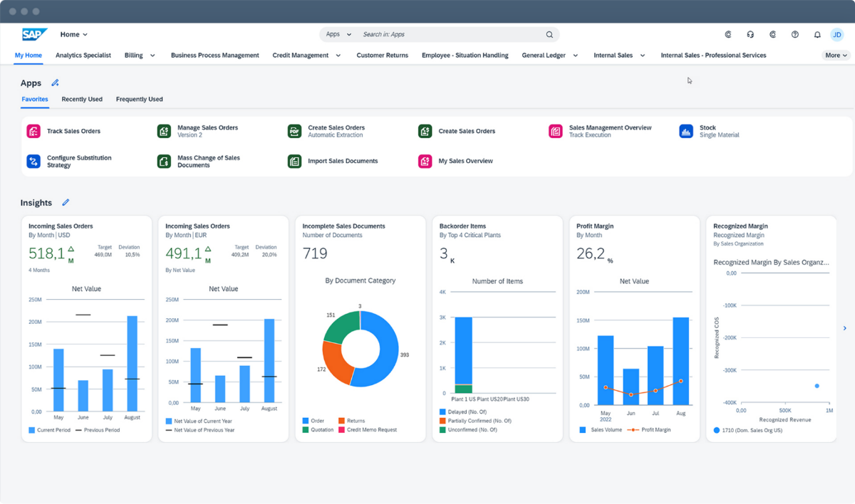Edit the Apps section with pencil icon
Viewport: 855px width, 504px height.
pos(55,83)
